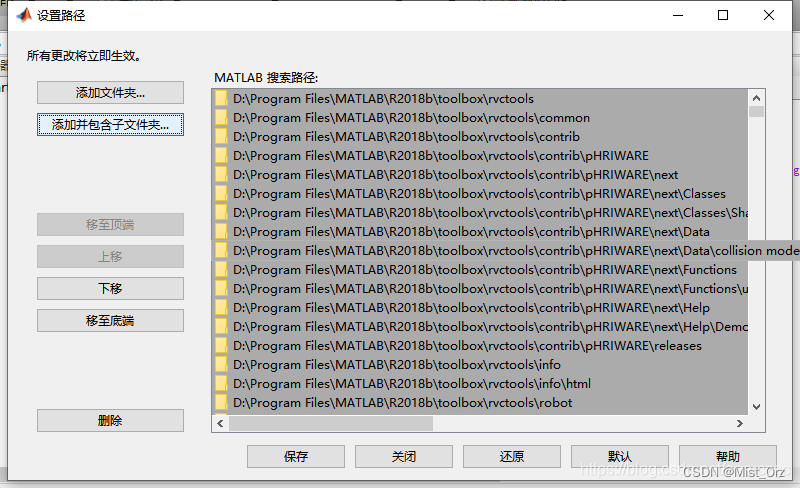Click horizontal scrollbar left arrow

220,423
